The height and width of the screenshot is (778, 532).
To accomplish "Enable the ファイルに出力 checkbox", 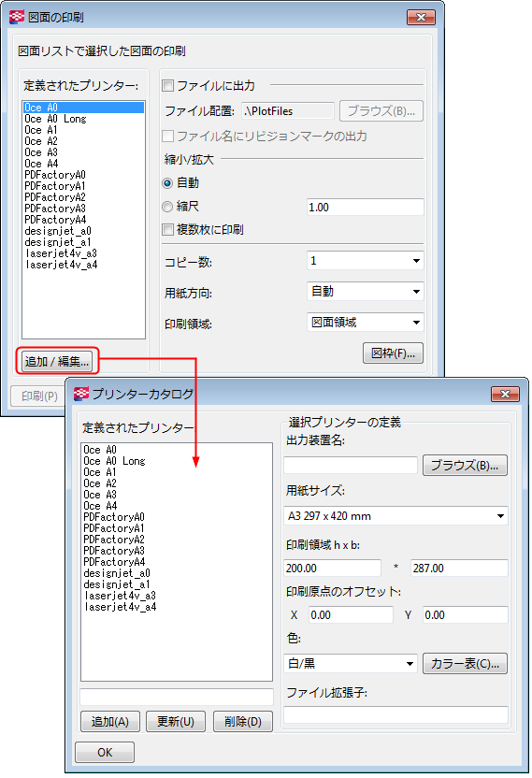I will click(x=168, y=85).
